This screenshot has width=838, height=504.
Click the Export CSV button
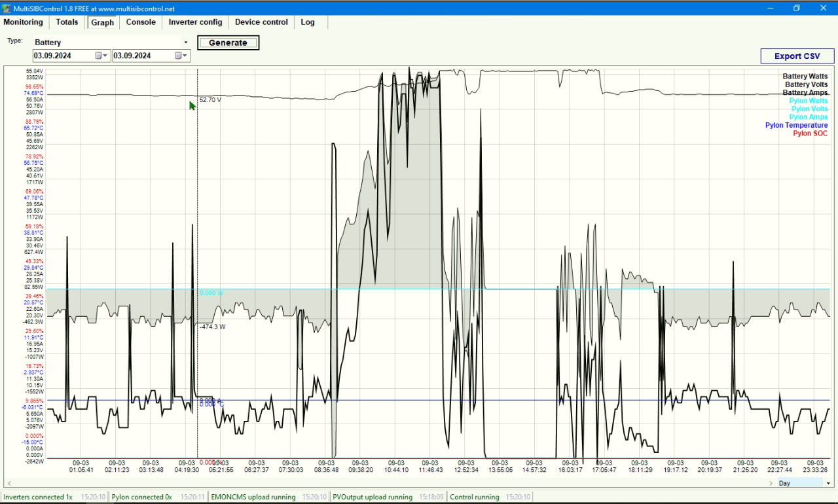point(797,56)
